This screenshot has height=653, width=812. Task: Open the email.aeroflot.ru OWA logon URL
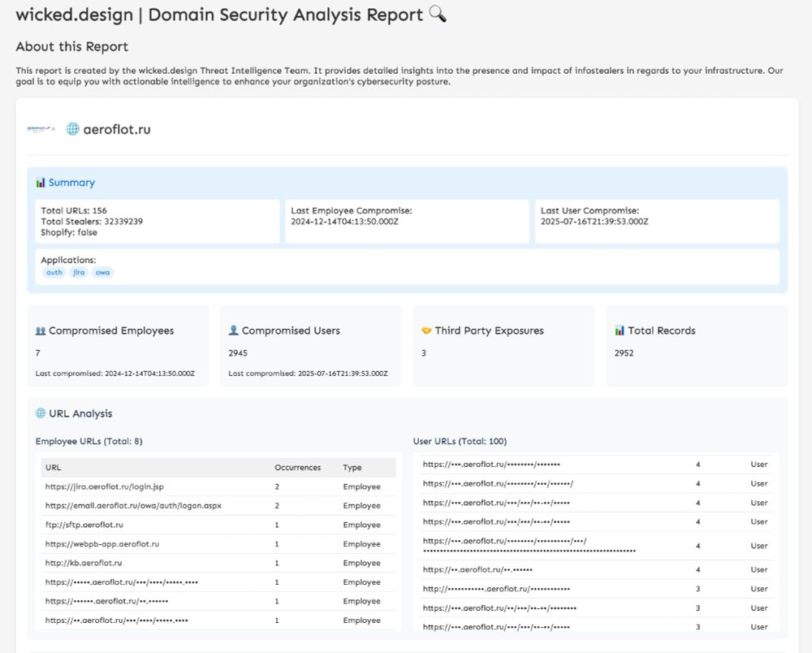click(133, 506)
